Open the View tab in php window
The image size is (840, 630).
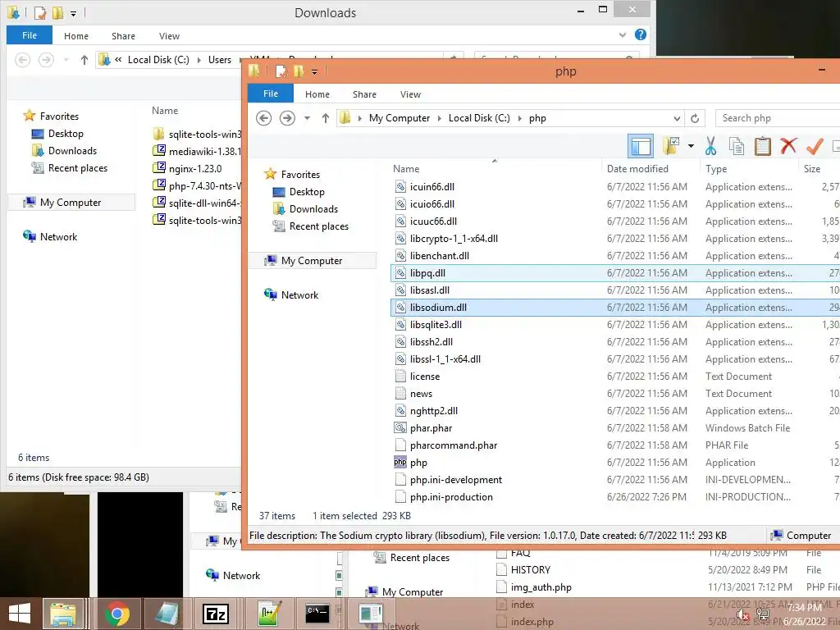pyautogui.click(x=410, y=94)
